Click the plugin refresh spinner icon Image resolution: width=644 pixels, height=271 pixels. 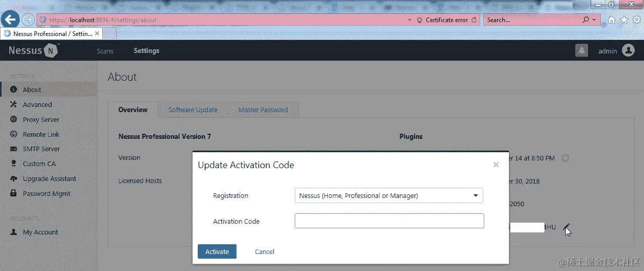click(565, 158)
